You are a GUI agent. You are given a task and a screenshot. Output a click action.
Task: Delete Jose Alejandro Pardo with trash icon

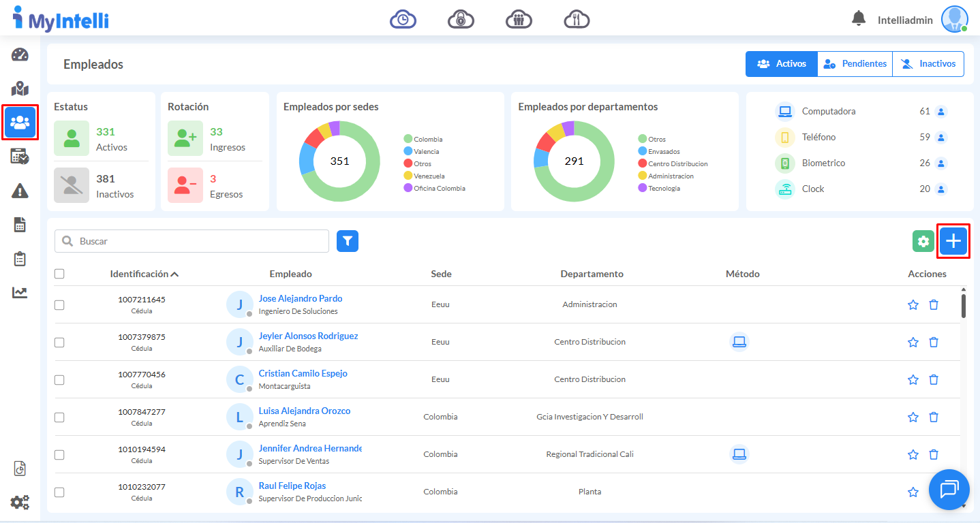coord(934,304)
